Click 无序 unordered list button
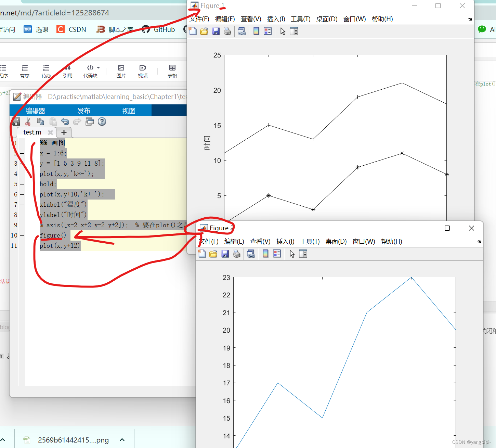Viewport: 496px width, 448px height. 3,71
